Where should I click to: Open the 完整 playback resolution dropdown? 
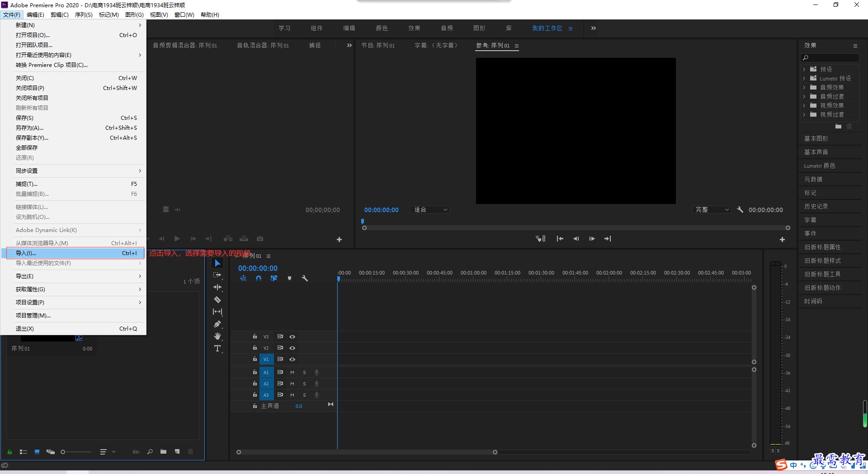click(x=712, y=209)
